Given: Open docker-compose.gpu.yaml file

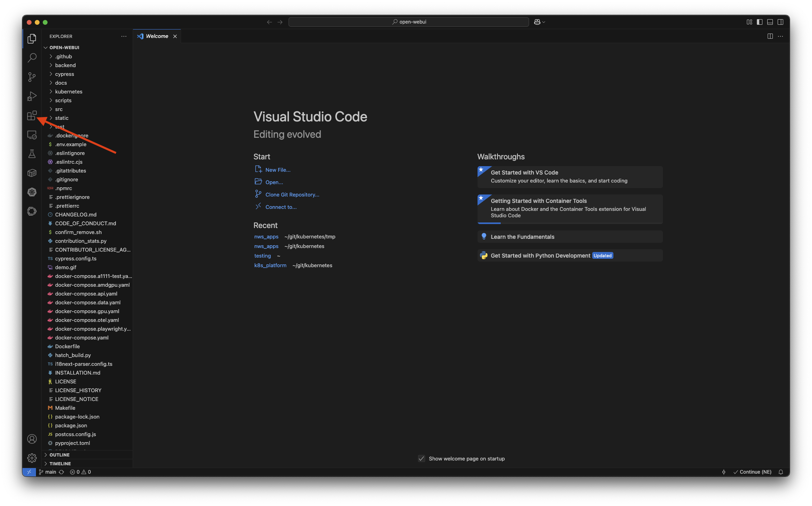Looking at the screenshot, I should 87,311.
